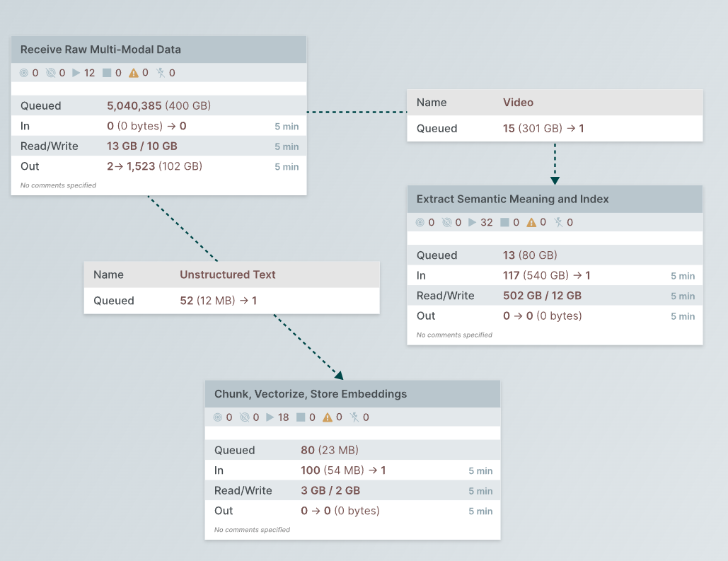728x561 pixels.
Task: Click 'No comments specified' under Extract Semantic Meaning
Action: point(454,335)
